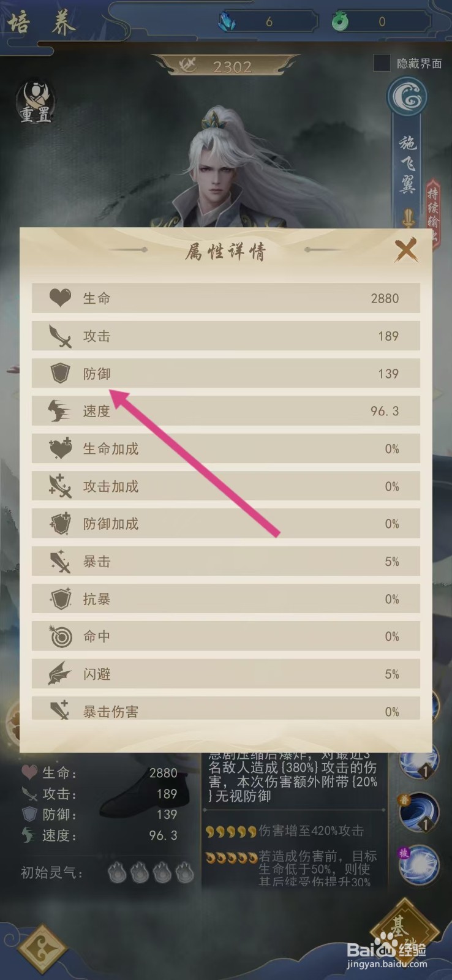Tap the 初始灵气 flame indicators

click(151, 872)
